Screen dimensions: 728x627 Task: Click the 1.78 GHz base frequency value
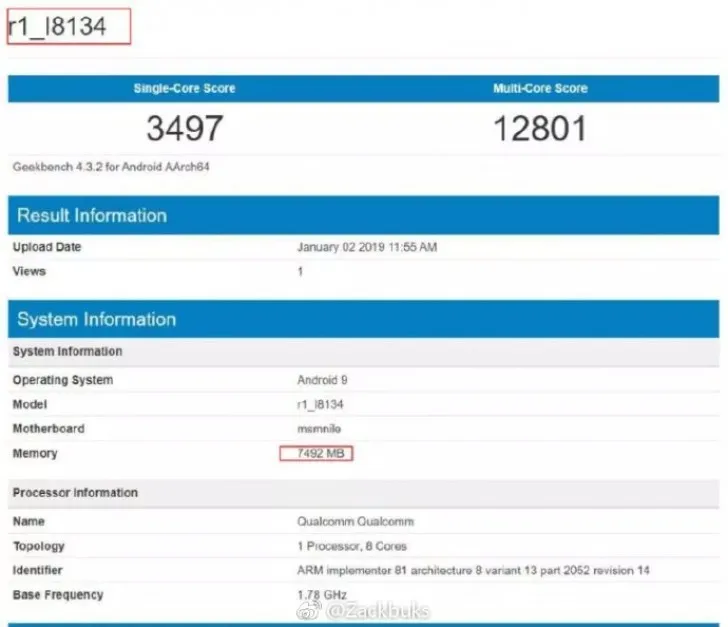319,595
